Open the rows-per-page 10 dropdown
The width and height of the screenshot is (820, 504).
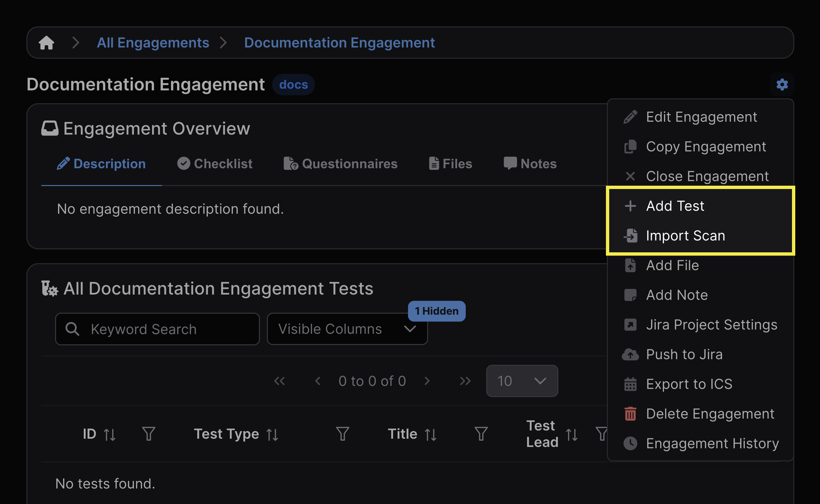(x=522, y=381)
